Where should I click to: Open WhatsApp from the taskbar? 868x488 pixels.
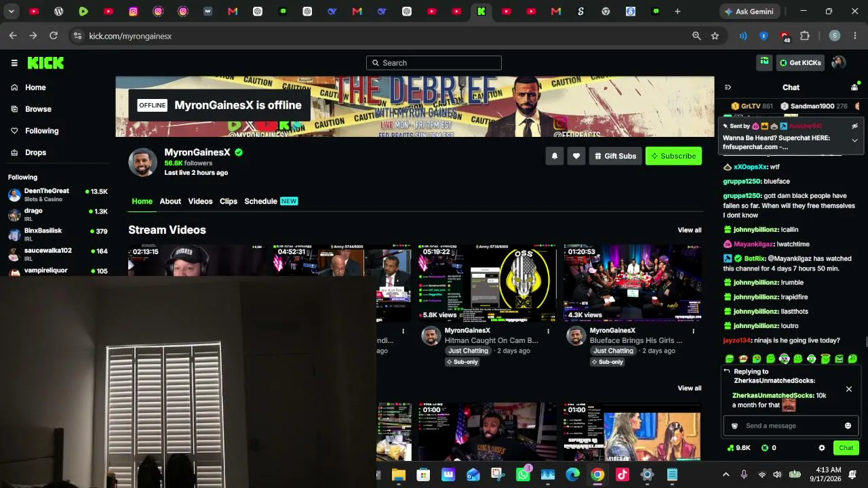tap(523, 475)
